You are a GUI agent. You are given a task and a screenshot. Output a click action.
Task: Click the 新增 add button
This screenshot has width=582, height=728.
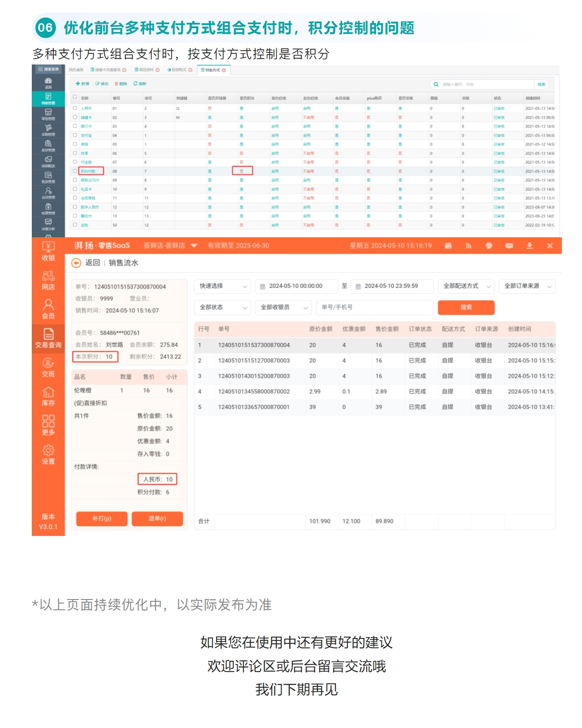(x=83, y=84)
